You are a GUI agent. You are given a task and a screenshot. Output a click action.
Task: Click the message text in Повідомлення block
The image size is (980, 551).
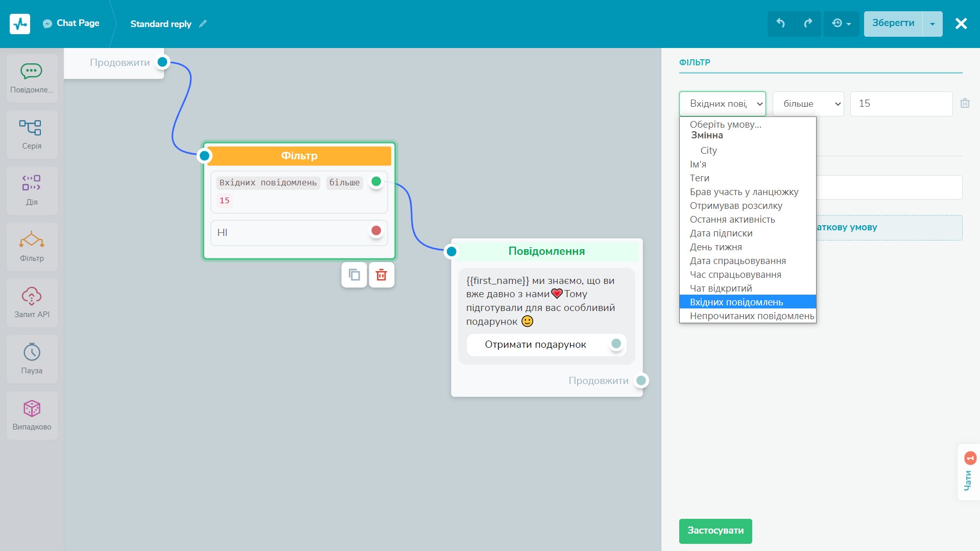coord(541,301)
